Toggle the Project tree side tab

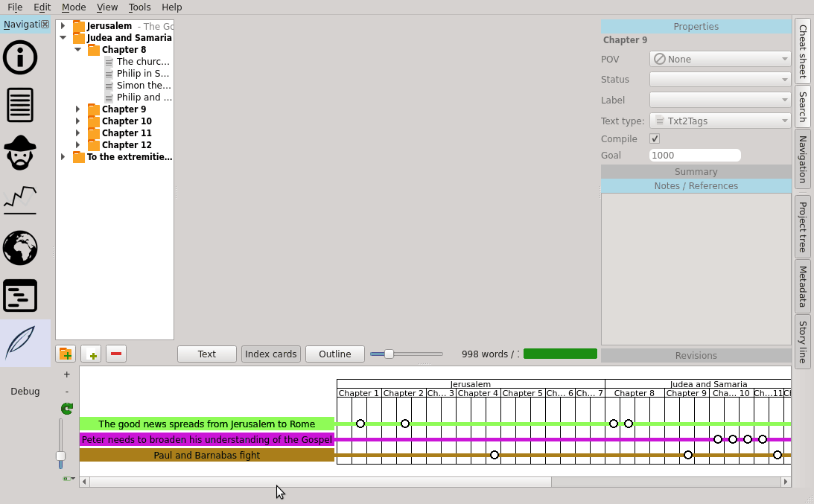click(x=803, y=227)
